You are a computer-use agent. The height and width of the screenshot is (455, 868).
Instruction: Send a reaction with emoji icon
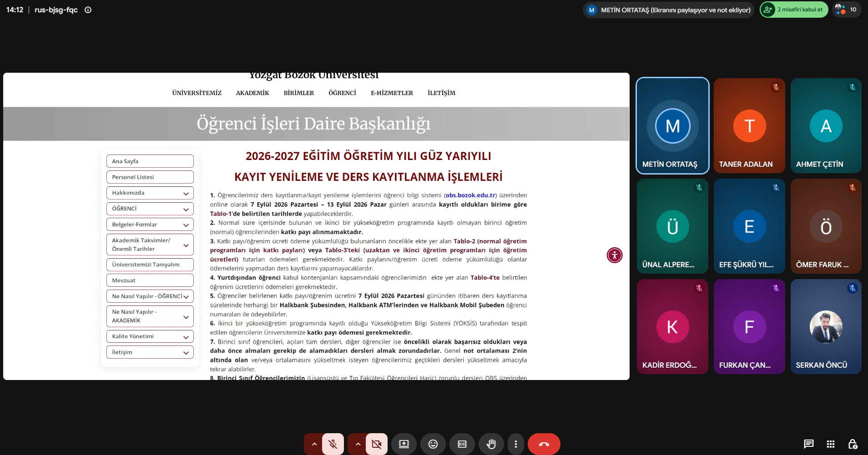[433, 444]
